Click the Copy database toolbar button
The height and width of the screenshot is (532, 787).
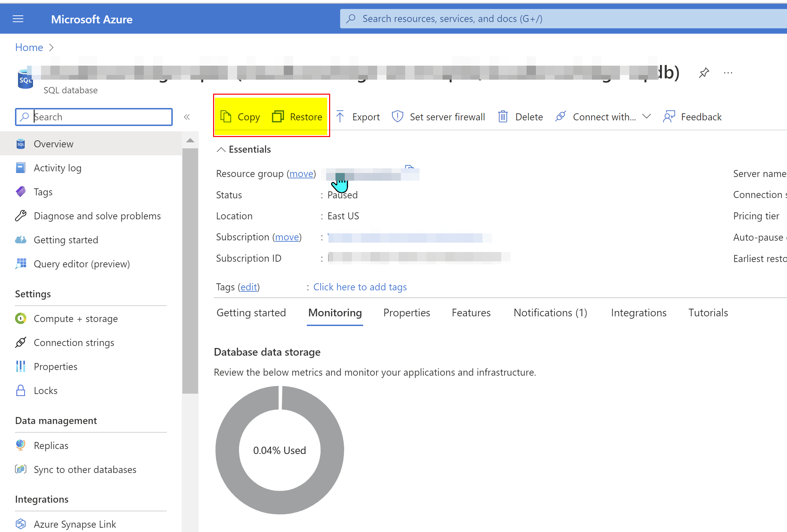coord(240,117)
